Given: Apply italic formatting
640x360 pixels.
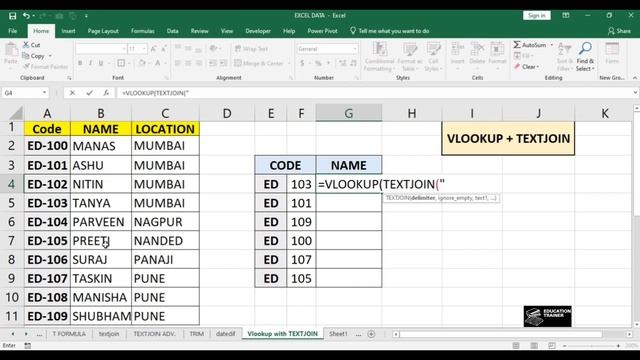Looking at the screenshot, I should [90, 63].
